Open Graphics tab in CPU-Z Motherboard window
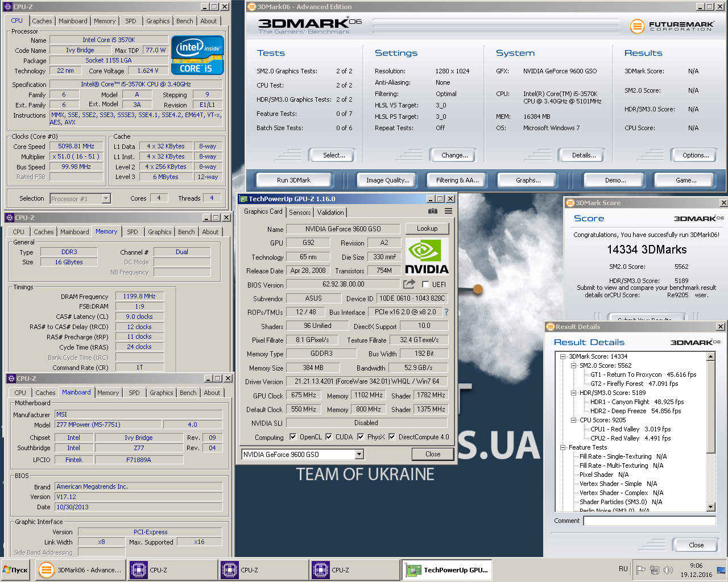This screenshot has width=728, height=582. (x=162, y=393)
